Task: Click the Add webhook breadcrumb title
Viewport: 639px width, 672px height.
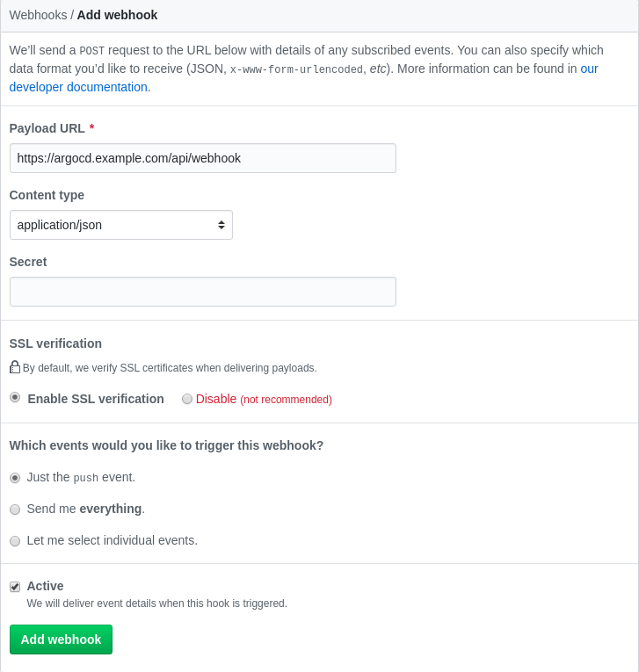Action: [118, 15]
